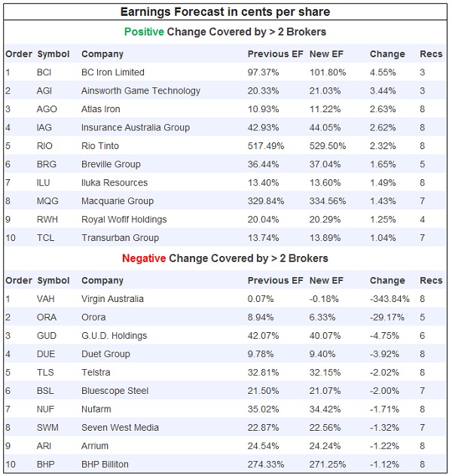Select BHP Billiton in the Negative table
452x476 pixels.
pos(105,465)
